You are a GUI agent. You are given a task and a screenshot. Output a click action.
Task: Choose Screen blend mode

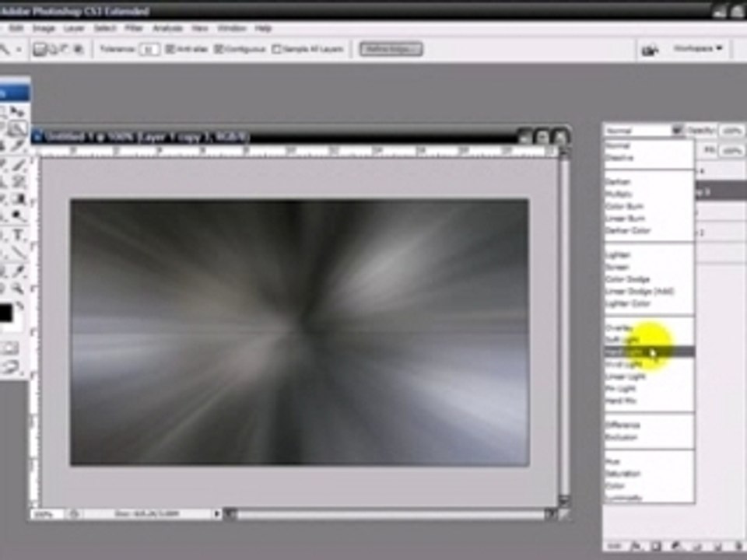click(x=649, y=267)
